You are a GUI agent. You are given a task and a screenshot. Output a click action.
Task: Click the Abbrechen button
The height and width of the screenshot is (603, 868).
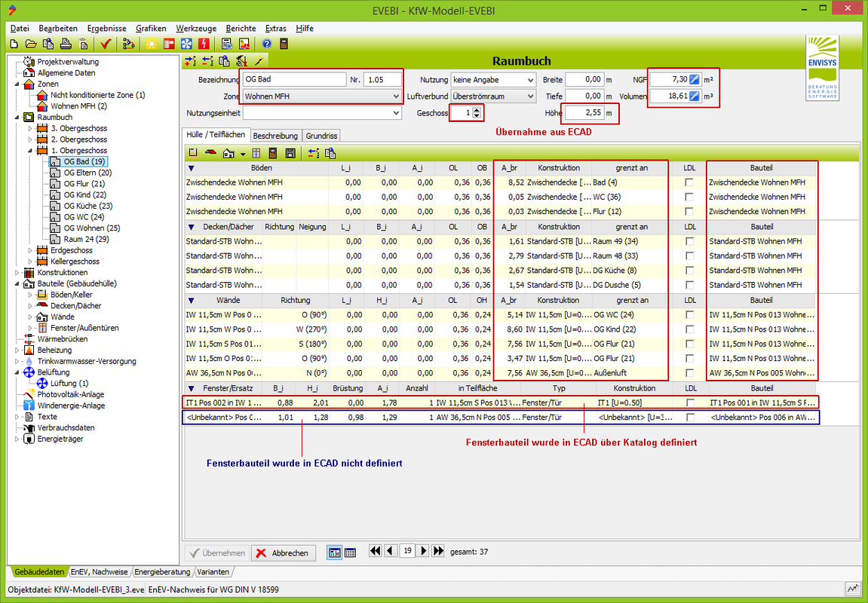(283, 553)
